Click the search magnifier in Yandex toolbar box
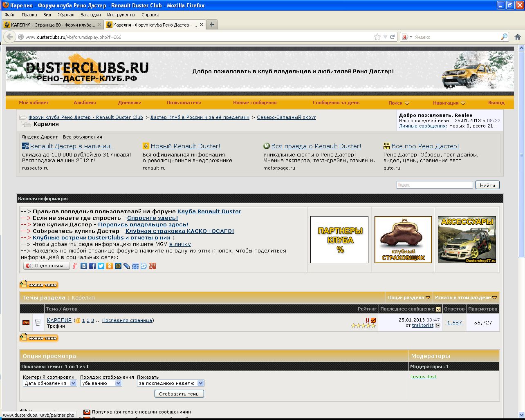 pos(504,37)
